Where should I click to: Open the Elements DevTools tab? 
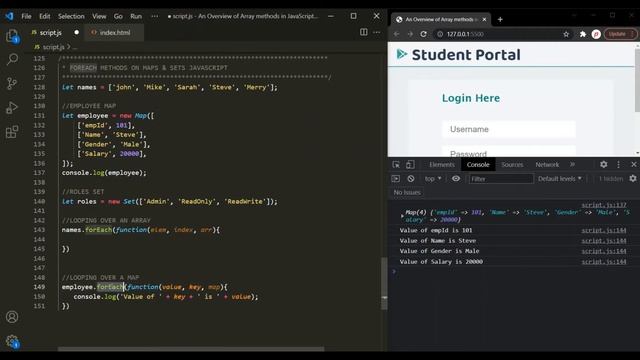tap(442, 164)
